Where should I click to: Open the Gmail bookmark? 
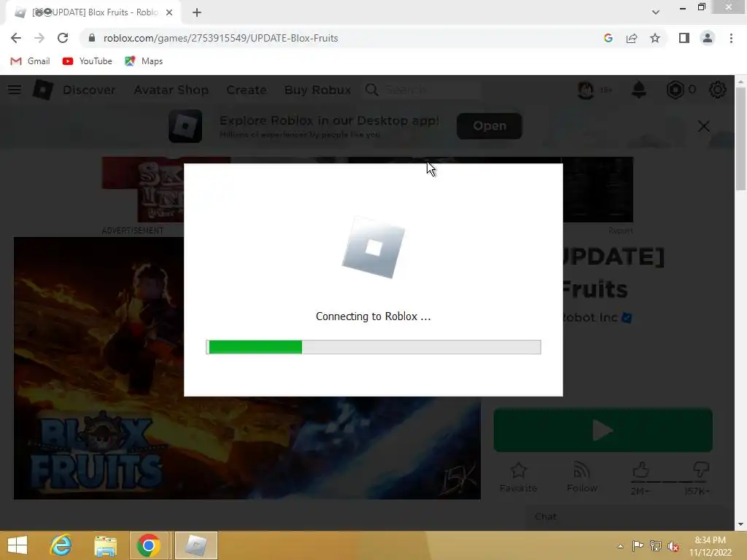pos(30,61)
